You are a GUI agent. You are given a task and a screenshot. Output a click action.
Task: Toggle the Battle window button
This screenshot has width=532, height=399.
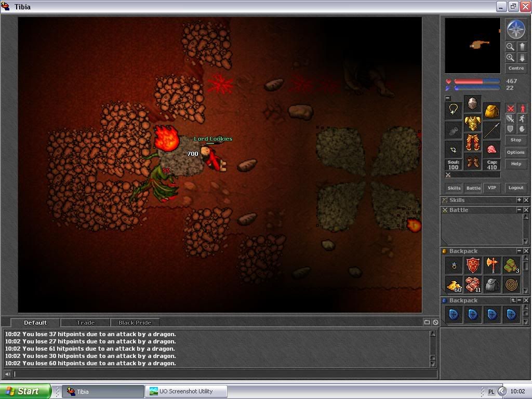473,188
